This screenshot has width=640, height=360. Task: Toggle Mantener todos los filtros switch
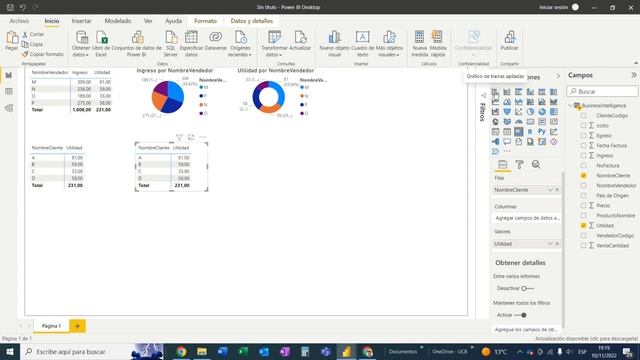click(520, 315)
